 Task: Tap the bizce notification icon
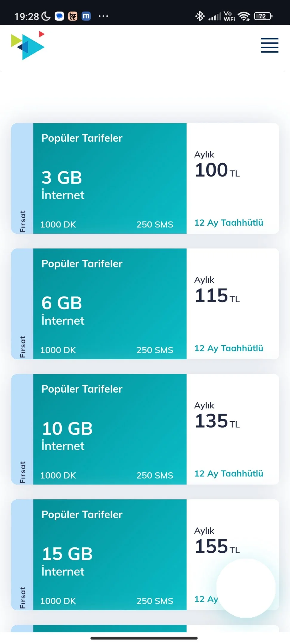point(73,16)
